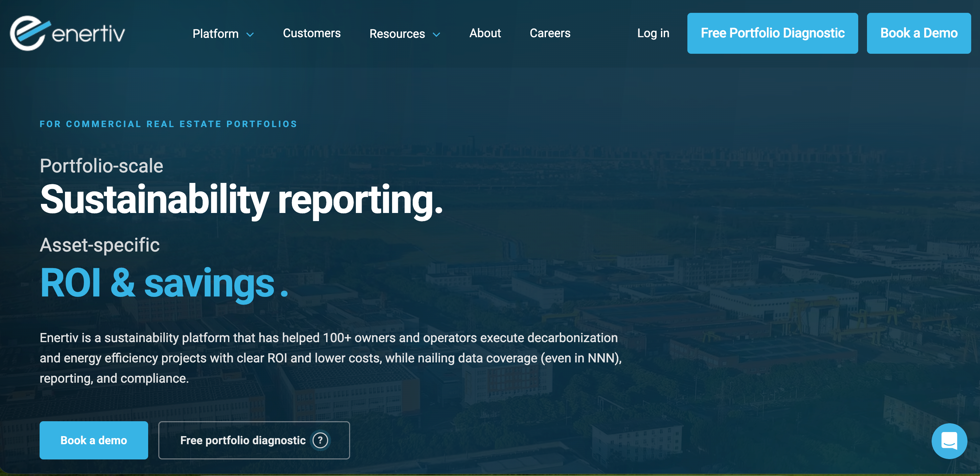Click the Enertiv logo

pyautogui.click(x=67, y=33)
